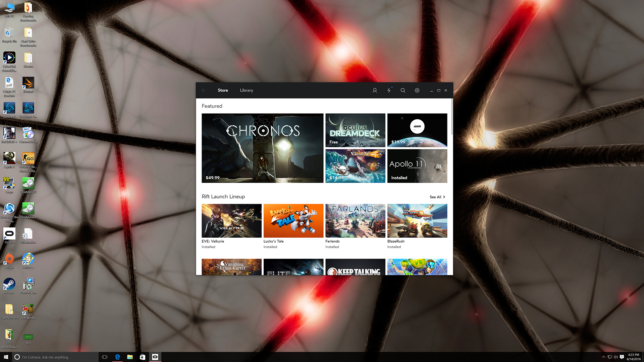
Task: Click the search magnifier icon
Action: 403,90
